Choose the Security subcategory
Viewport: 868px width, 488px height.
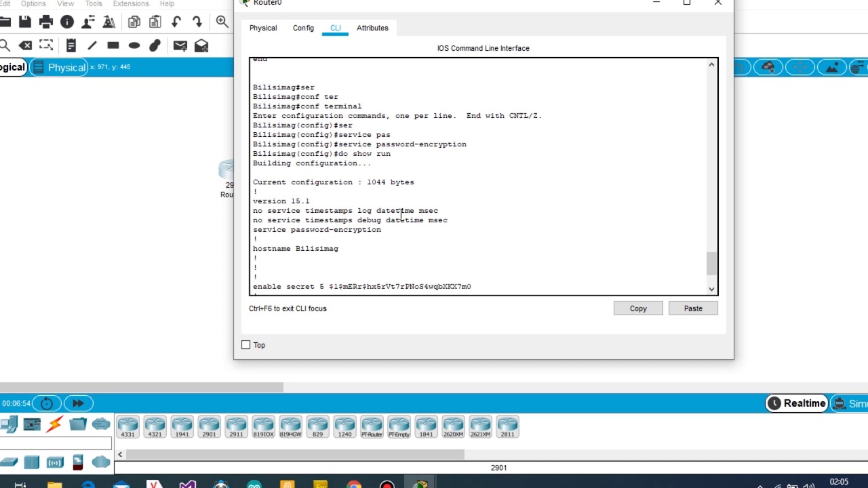click(78, 462)
